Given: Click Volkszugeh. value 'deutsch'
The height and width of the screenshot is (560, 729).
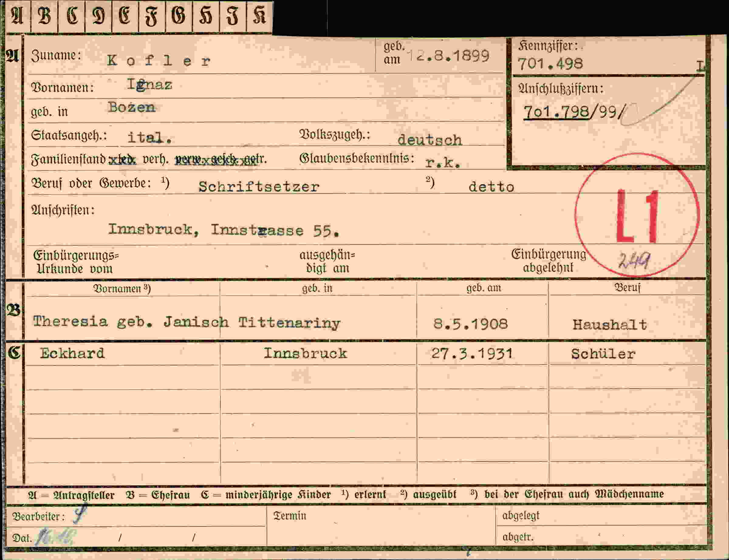Looking at the screenshot, I should tap(430, 140).
